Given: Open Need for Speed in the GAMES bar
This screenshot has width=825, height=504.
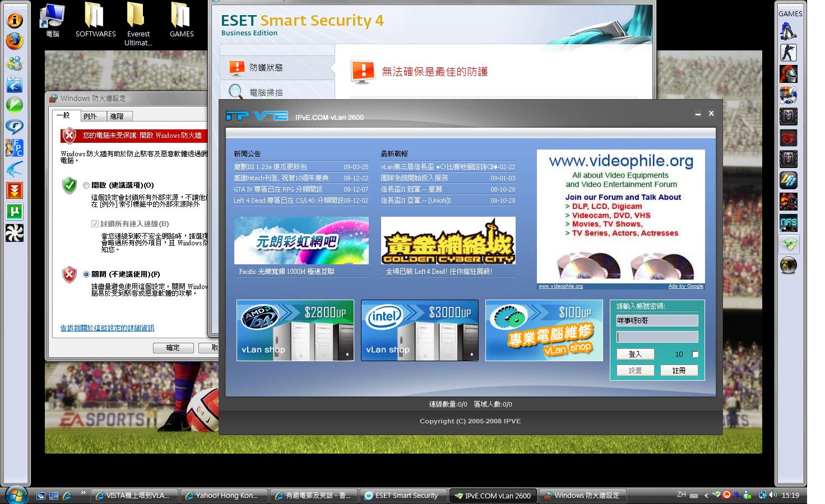Looking at the screenshot, I should (x=789, y=222).
